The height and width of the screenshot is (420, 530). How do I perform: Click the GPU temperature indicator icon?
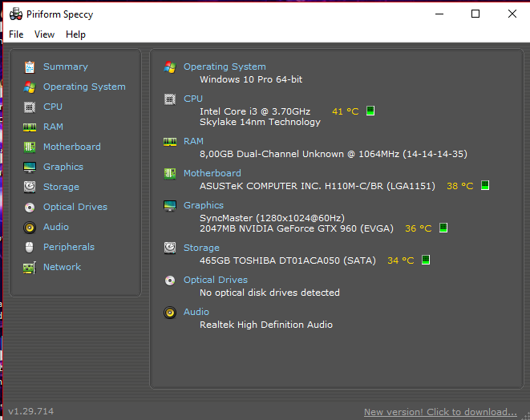coord(443,228)
